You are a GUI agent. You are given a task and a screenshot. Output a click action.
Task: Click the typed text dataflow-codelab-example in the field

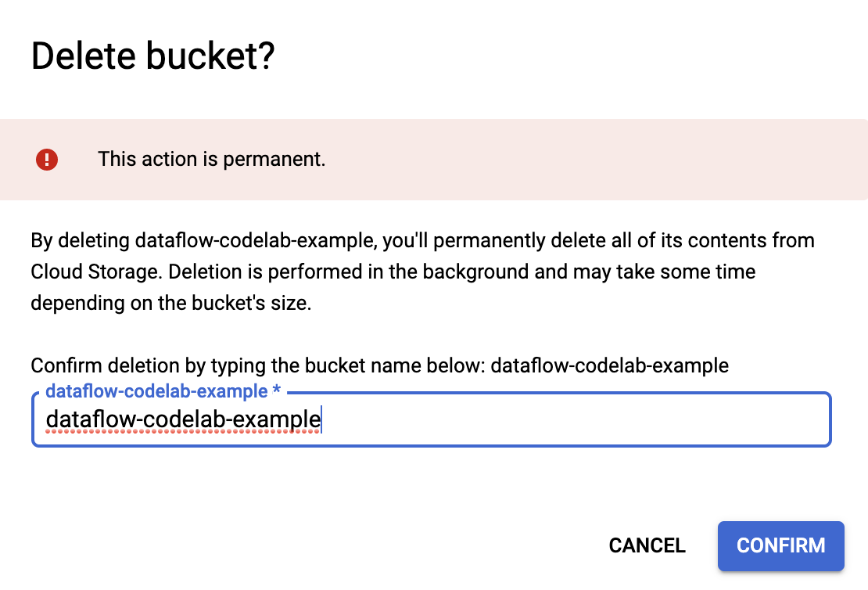tap(183, 420)
